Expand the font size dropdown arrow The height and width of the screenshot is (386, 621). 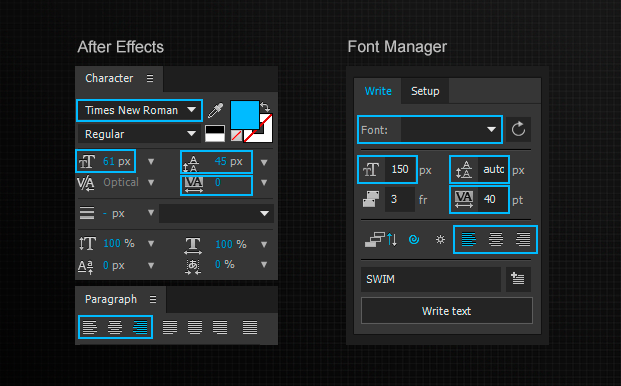click(x=151, y=162)
